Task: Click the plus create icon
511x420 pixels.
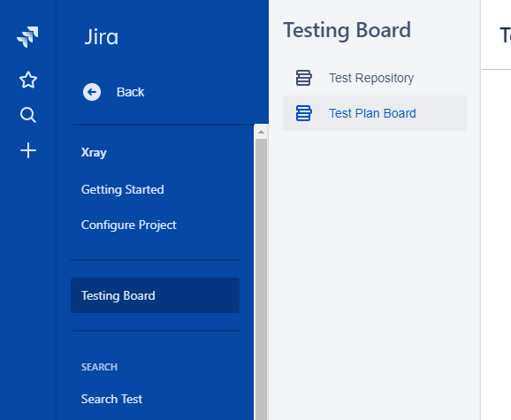Action: coord(28,150)
